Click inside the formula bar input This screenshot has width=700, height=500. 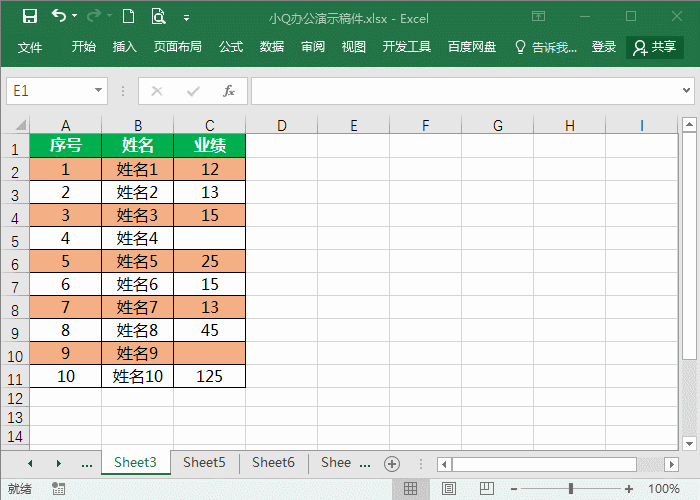[464, 91]
